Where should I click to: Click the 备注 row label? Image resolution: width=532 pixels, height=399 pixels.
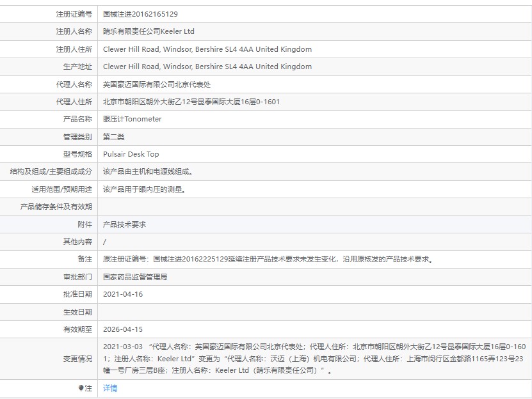(x=85, y=260)
